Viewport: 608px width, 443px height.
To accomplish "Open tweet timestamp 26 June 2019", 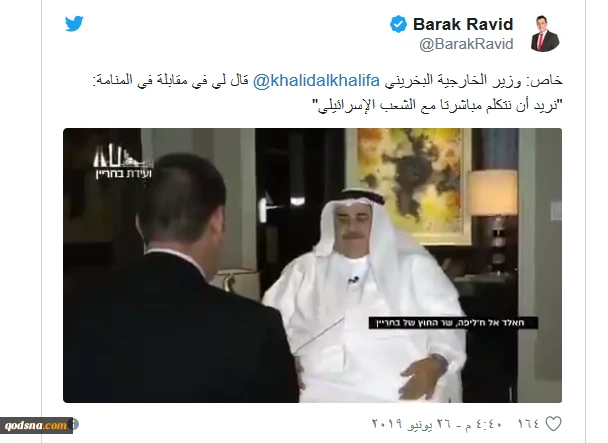I will (x=437, y=424).
